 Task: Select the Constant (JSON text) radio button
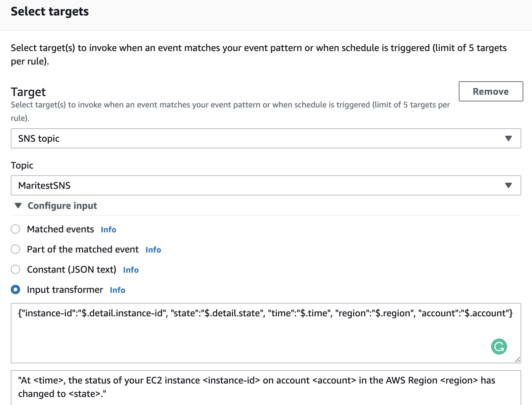click(15, 269)
